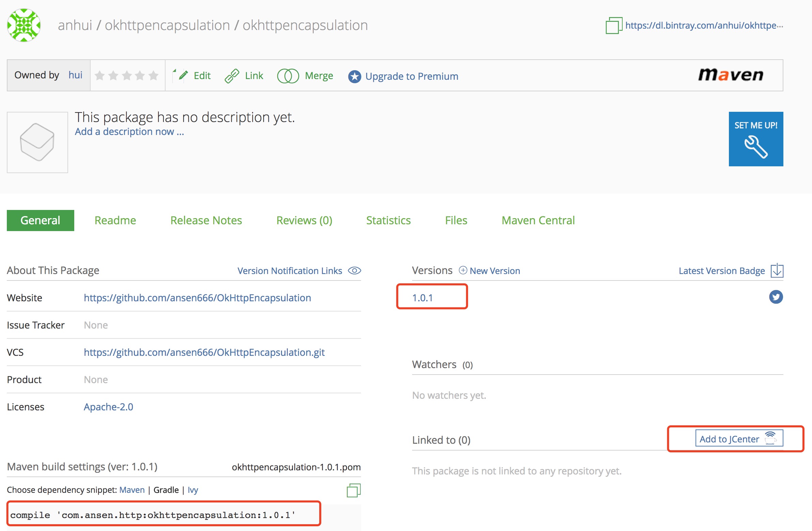Viewport: 812px width, 531px height.
Task: Click the Merge circles icon
Action: 287,76
